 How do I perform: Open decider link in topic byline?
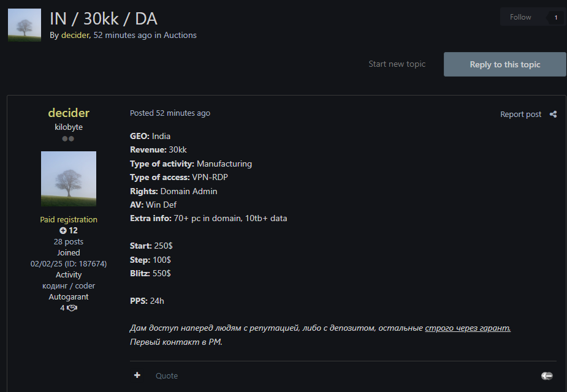(75, 35)
